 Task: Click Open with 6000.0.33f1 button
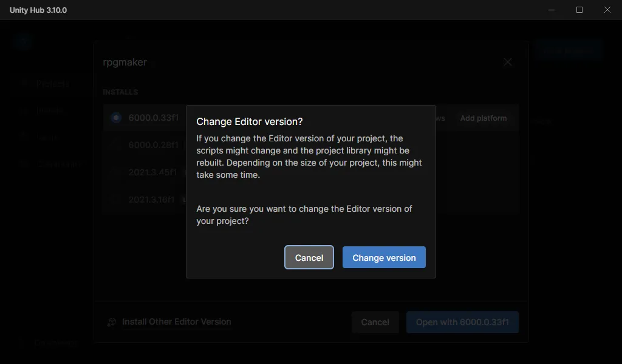(x=462, y=322)
